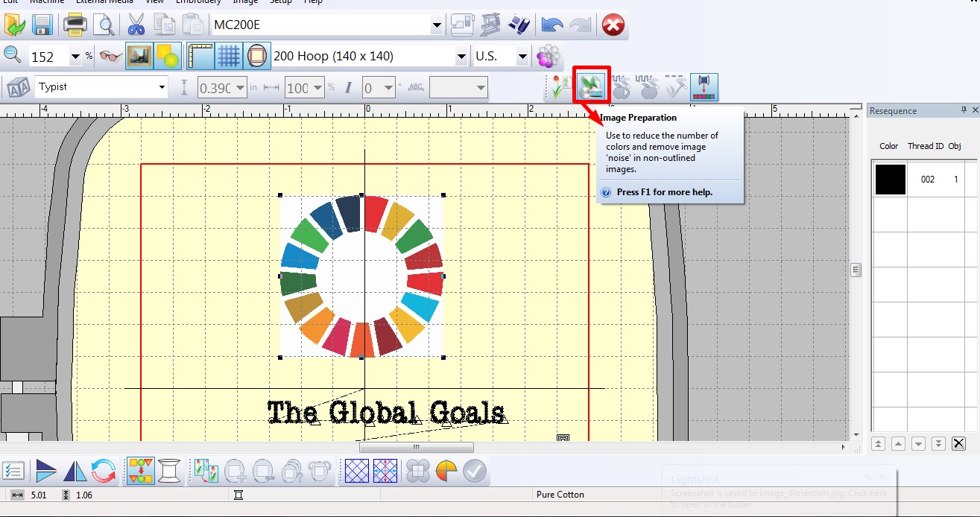Open the U.S. measurement units dropdown
This screenshot has height=517, width=980.
(x=522, y=57)
